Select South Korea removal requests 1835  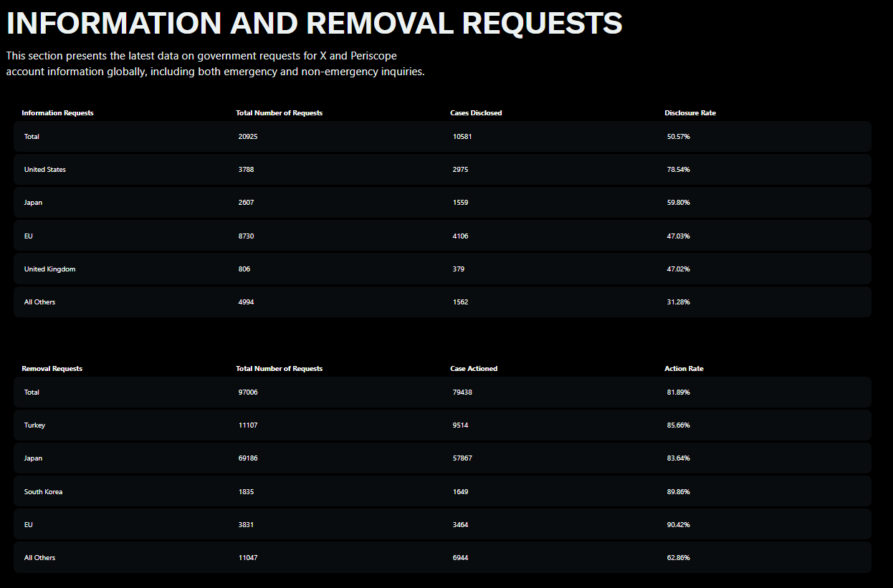point(246,492)
